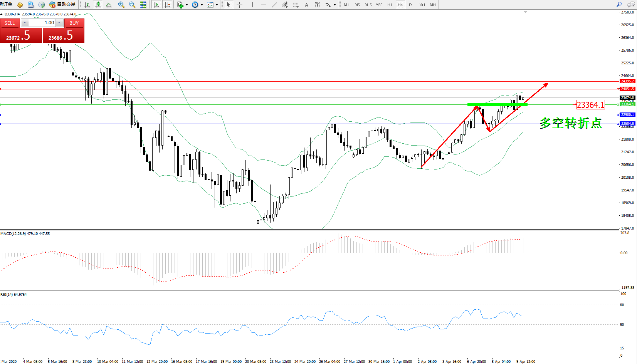This screenshot has height=364, width=637.
Task: Switch chart to candlestick display
Action: (98, 5)
